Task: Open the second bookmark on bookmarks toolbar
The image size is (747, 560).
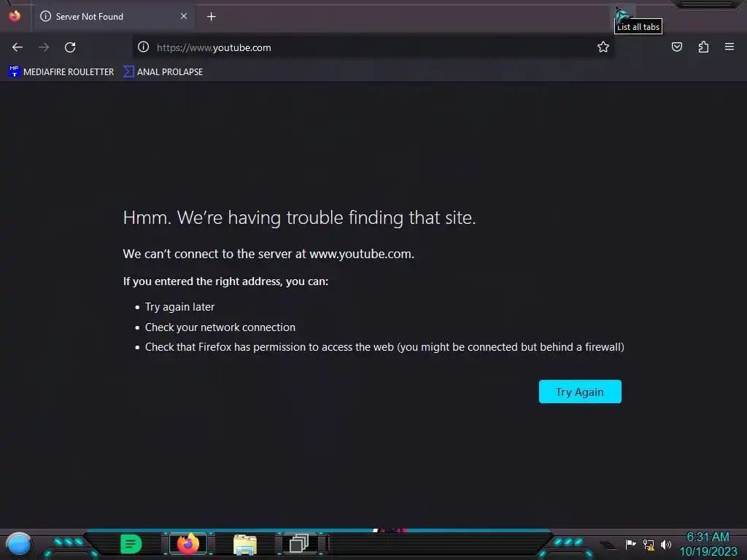Action: (x=163, y=72)
